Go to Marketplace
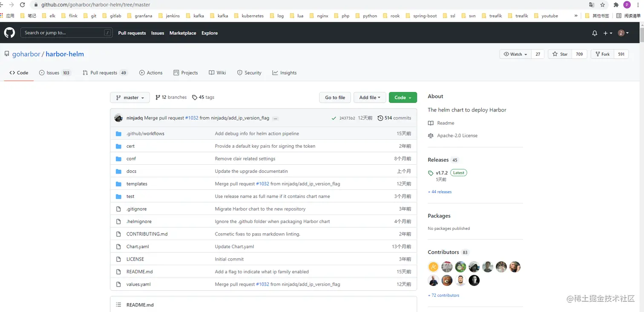This screenshot has width=644, height=312. pos(183,33)
